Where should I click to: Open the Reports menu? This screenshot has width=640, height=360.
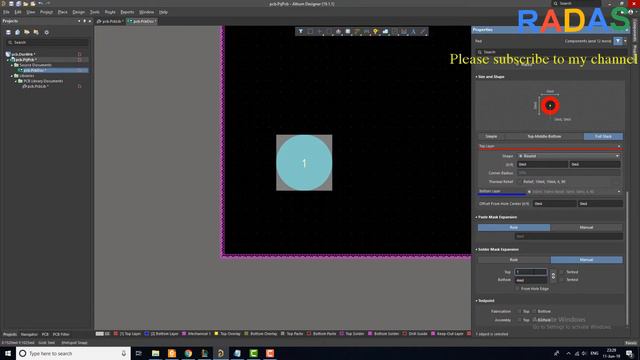[127, 12]
